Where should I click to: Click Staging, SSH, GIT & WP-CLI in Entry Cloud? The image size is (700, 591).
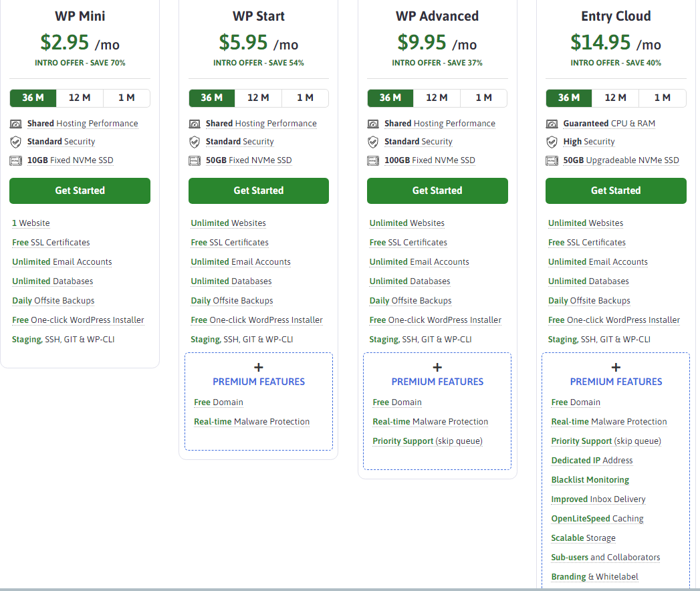tap(599, 340)
